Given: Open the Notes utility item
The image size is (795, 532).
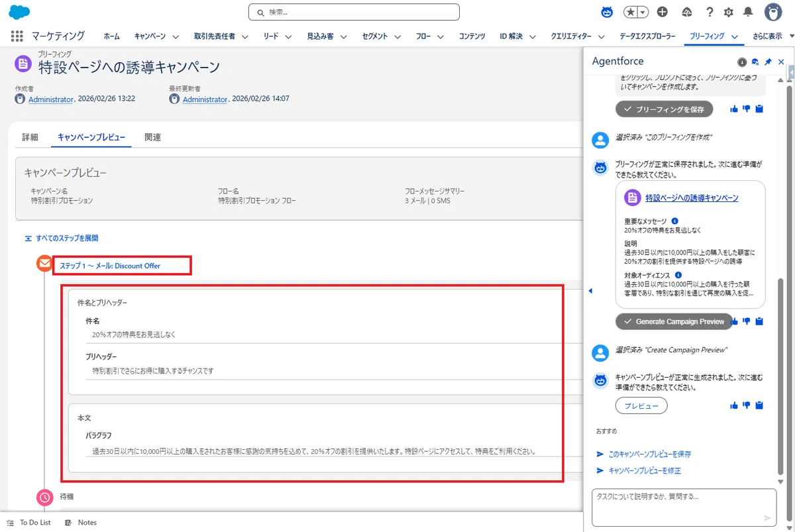Looking at the screenshot, I should 81,522.
